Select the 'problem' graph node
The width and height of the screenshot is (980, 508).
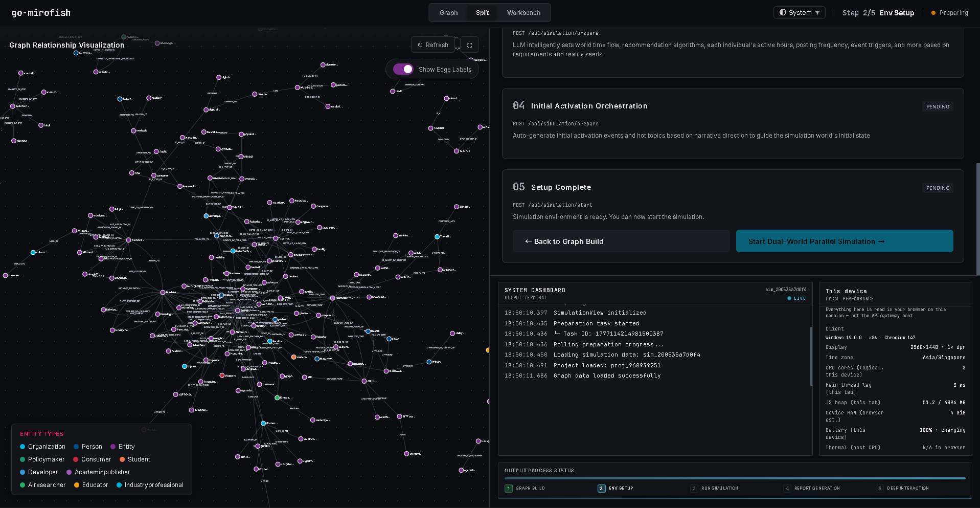click(x=149, y=98)
